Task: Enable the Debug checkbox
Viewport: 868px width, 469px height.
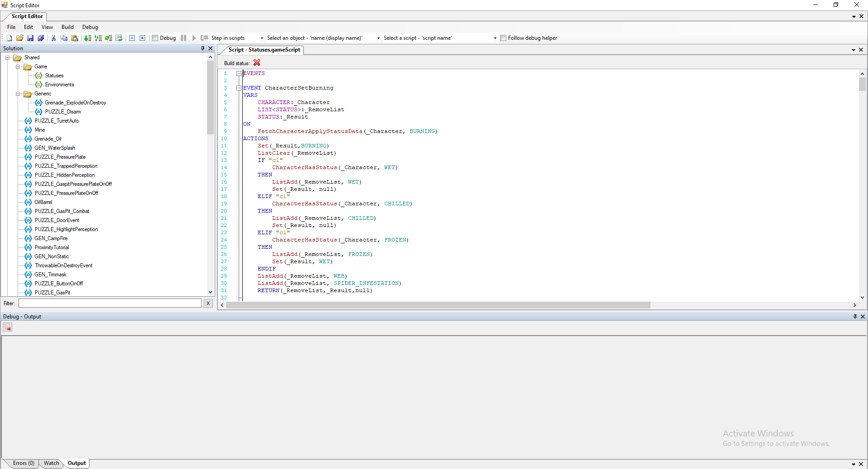Action: 155,38
